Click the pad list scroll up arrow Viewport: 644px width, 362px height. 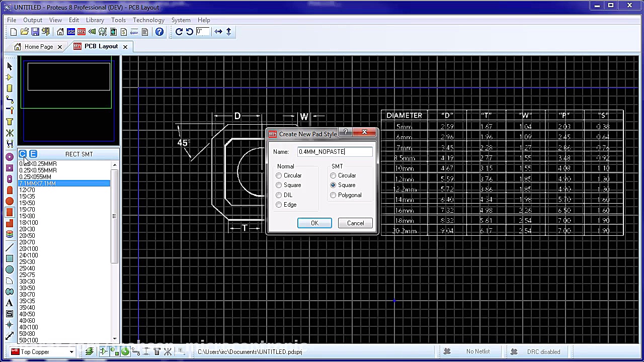click(115, 165)
